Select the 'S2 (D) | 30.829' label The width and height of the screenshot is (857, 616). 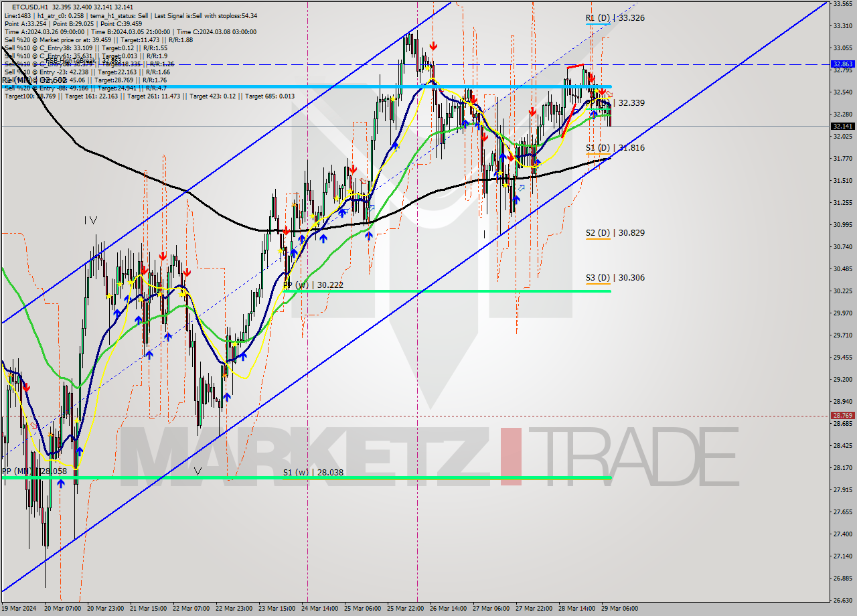(x=615, y=233)
